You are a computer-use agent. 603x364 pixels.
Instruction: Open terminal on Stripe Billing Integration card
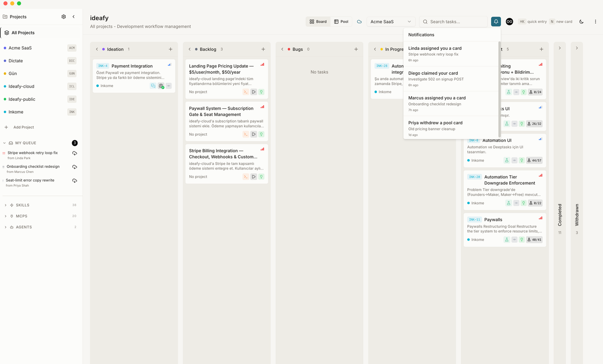[x=246, y=177]
